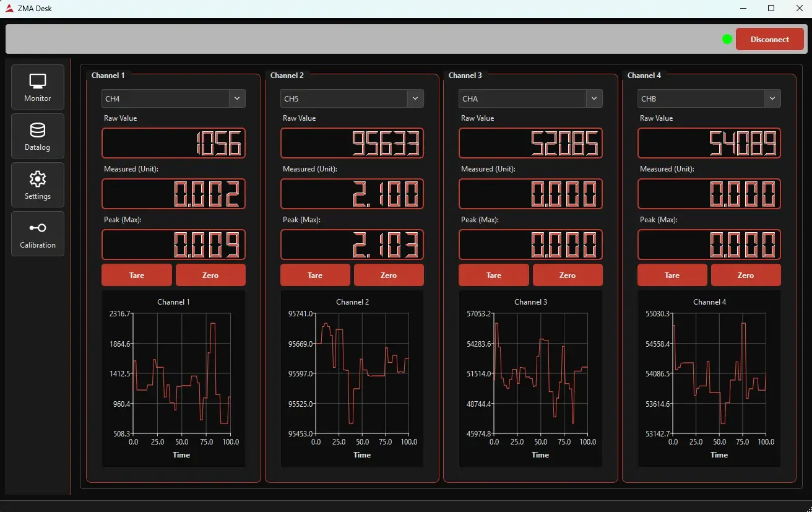Image resolution: width=812 pixels, height=512 pixels.
Task: Select the Calibration icon in the sidebar
Action: click(37, 233)
